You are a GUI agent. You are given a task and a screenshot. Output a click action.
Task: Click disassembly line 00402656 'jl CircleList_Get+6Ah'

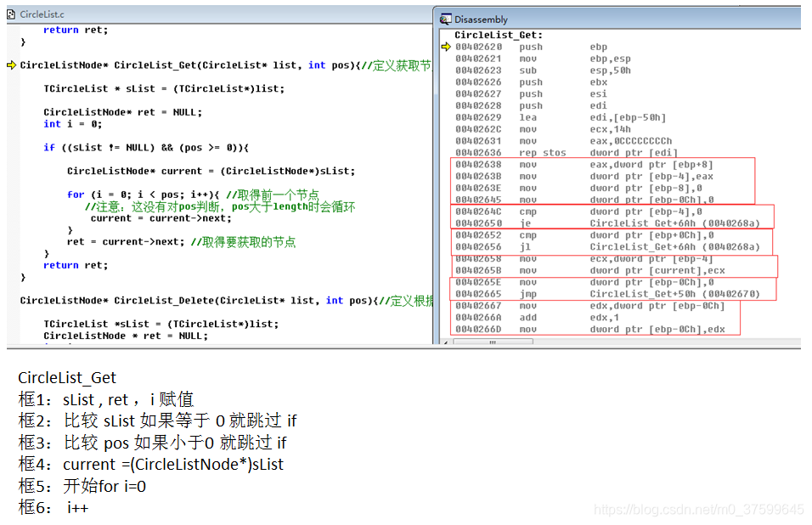point(607,247)
